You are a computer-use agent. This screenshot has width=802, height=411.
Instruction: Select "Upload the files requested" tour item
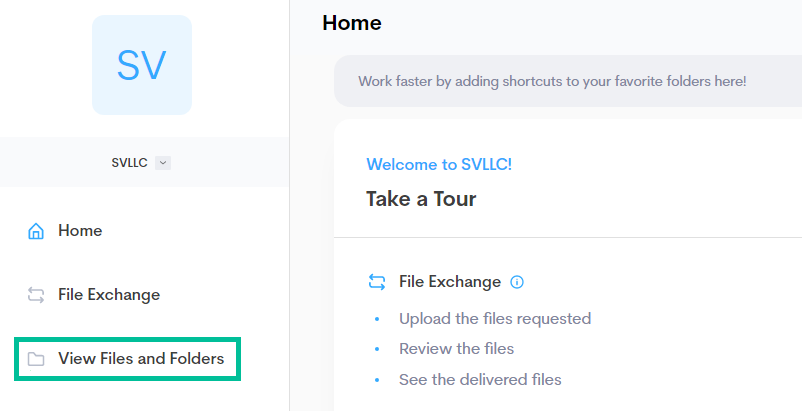(x=495, y=319)
